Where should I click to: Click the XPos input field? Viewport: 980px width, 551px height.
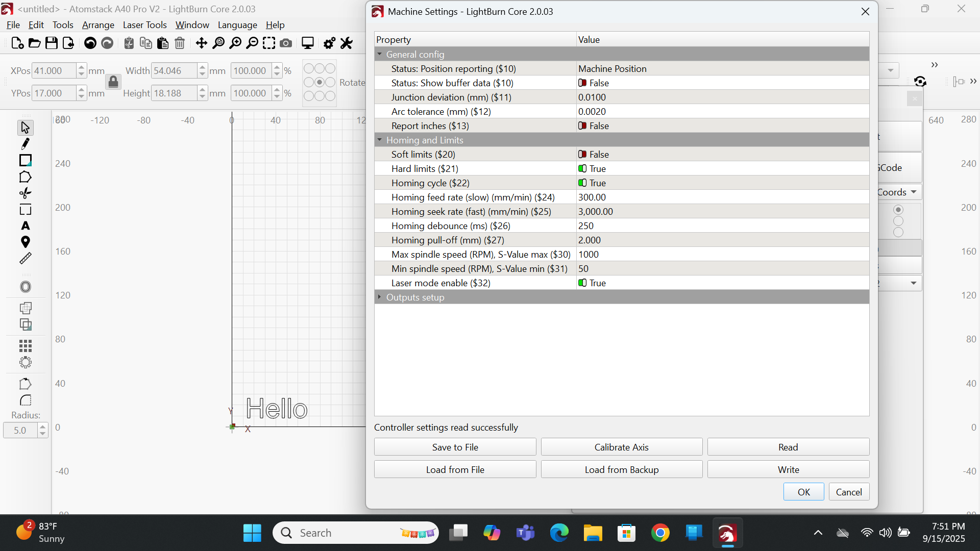tap(54, 71)
